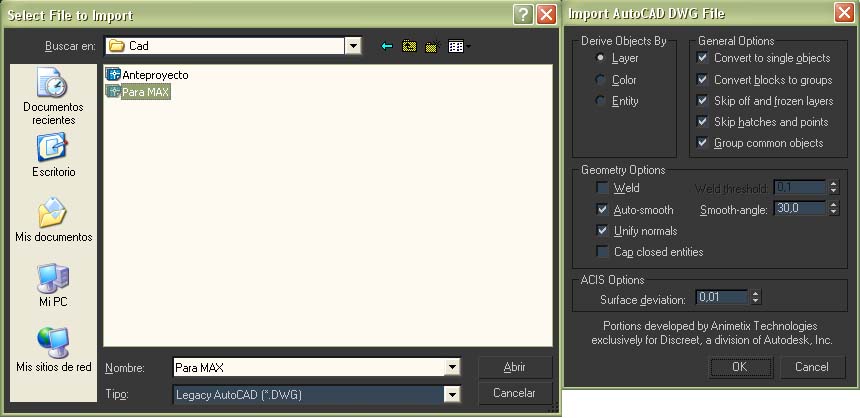The width and height of the screenshot is (860, 418).
Task: Expand the Tipo file type dropdown
Action: (x=452, y=394)
